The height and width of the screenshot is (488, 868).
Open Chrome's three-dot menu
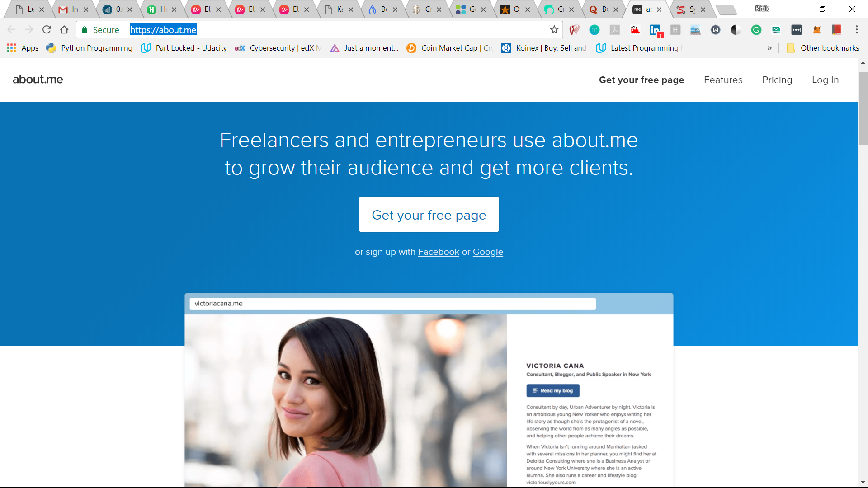click(857, 30)
